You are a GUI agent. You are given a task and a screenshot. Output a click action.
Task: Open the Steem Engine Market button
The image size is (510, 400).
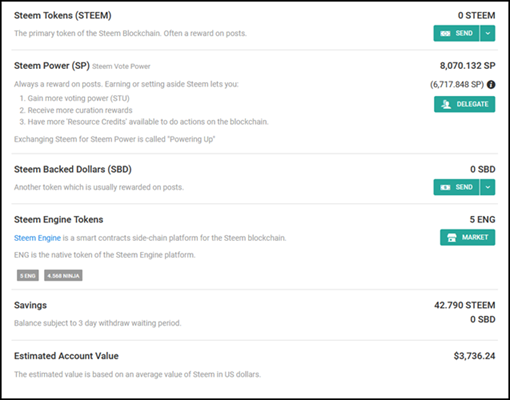tap(467, 237)
